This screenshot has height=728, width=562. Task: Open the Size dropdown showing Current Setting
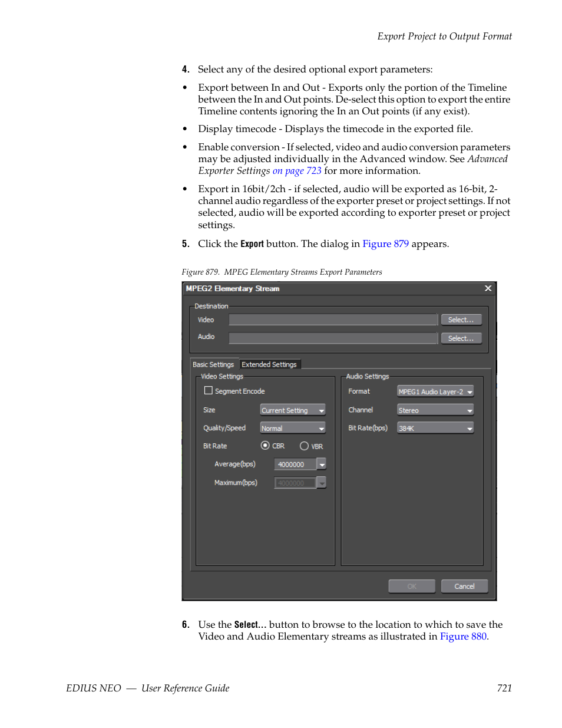click(x=293, y=410)
